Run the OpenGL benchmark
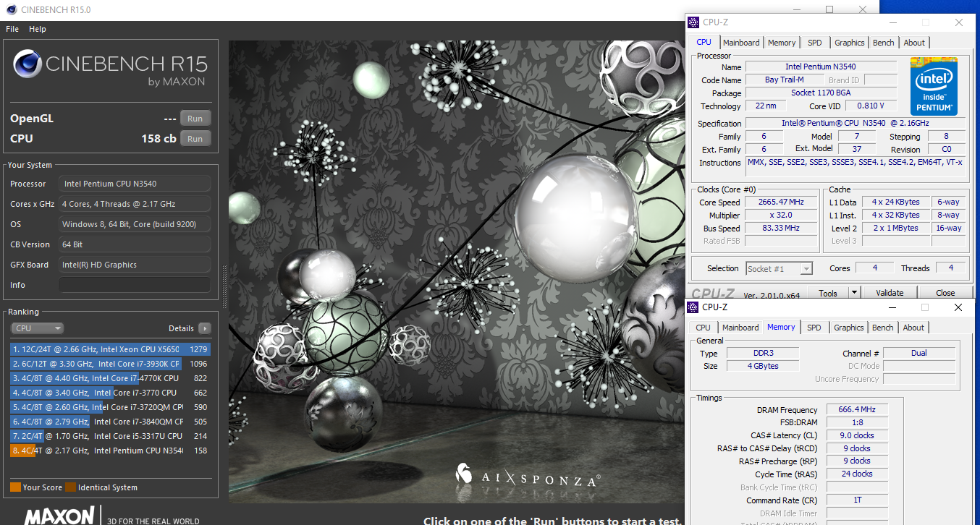Image resolution: width=980 pixels, height=525 pixels. coord(195,119)
